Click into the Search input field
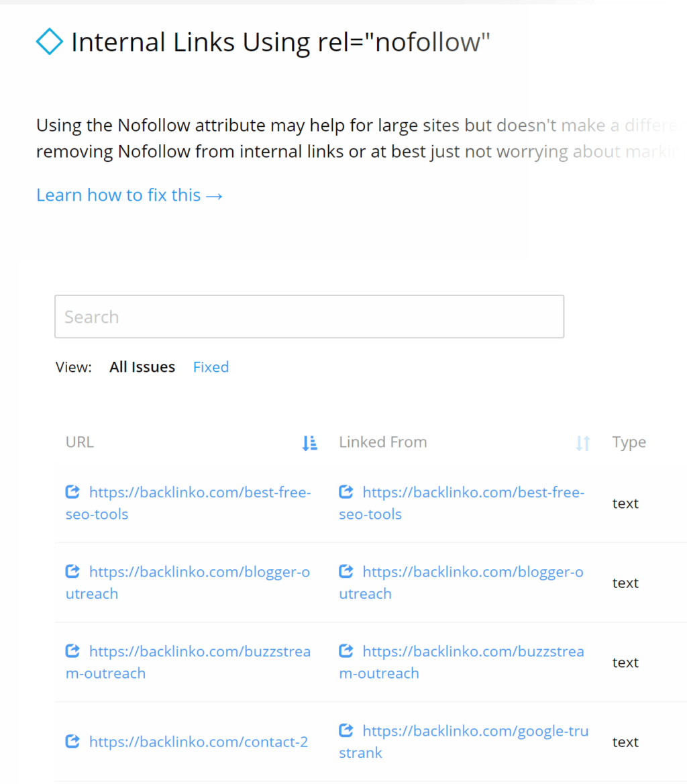This screenshot has width=687, height=784. click(309, 317)
